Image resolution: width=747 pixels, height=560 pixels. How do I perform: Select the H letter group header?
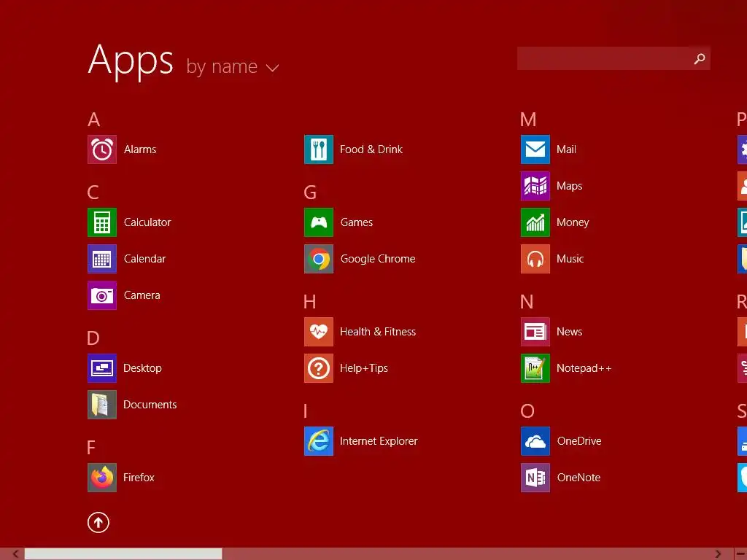(309, 302)
